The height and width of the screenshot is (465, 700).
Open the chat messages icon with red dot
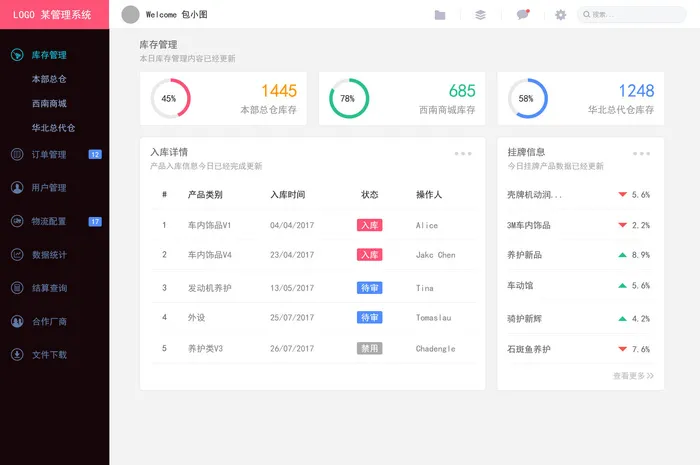[x=523, y=14]
